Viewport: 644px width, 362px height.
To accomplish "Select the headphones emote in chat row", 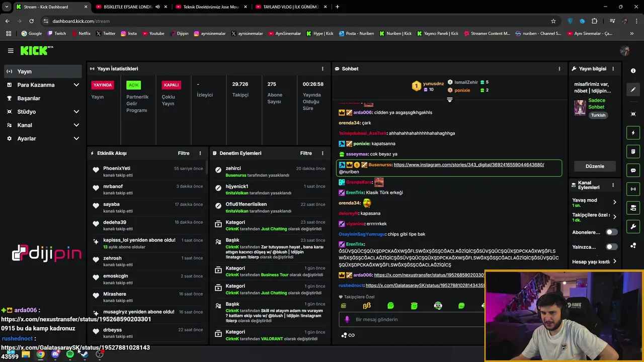I will tap(438, 306).
